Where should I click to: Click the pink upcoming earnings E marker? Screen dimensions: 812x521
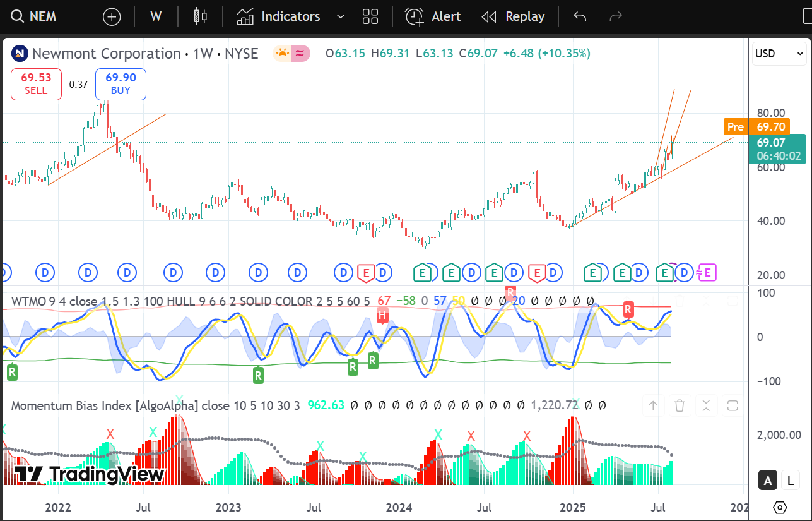coord(707,273)
